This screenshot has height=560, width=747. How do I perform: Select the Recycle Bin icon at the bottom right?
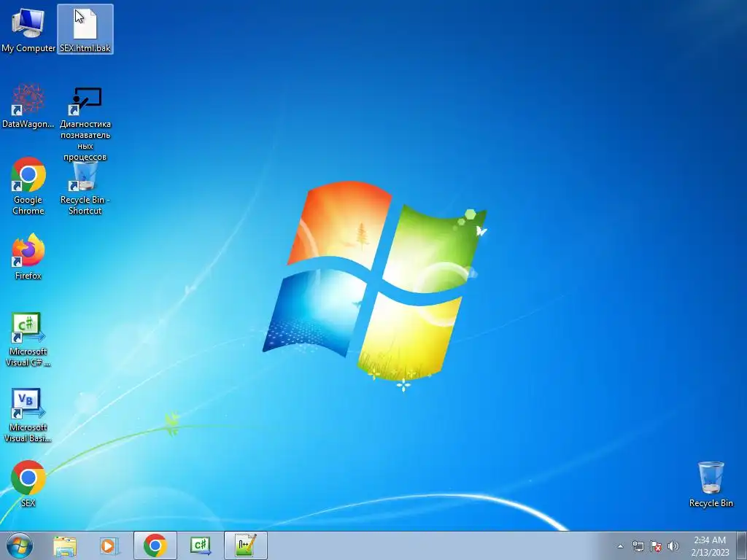[711, 484]
